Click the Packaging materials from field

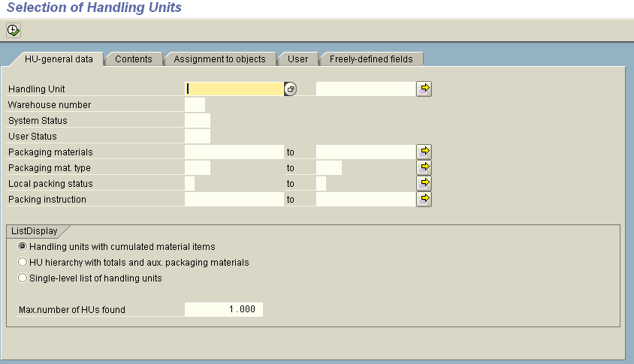tap(234, 152)
